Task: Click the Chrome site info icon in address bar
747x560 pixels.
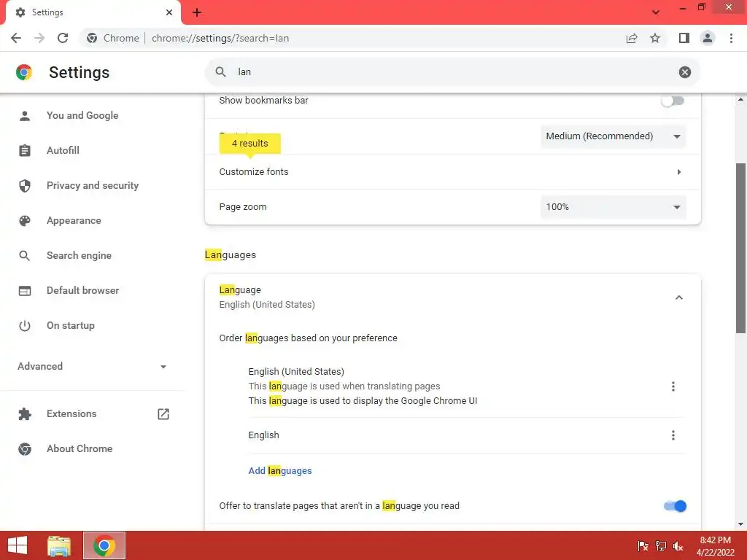Action: [92, 38]
